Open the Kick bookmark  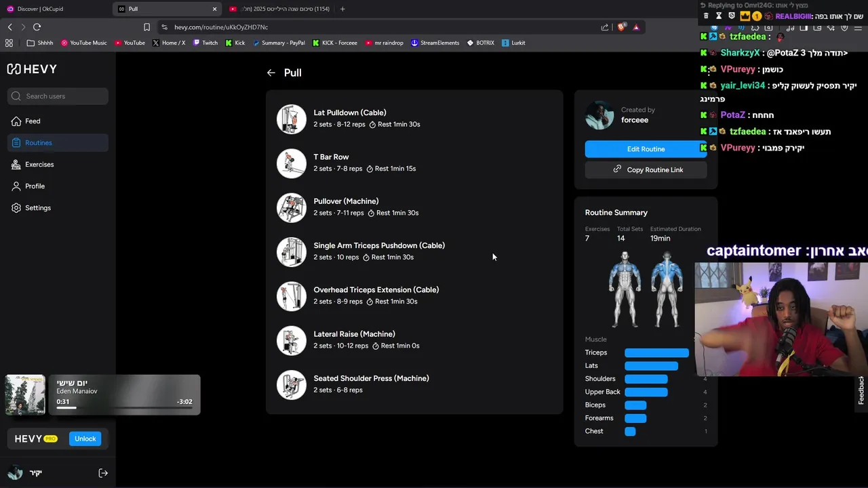click(235, 43)
